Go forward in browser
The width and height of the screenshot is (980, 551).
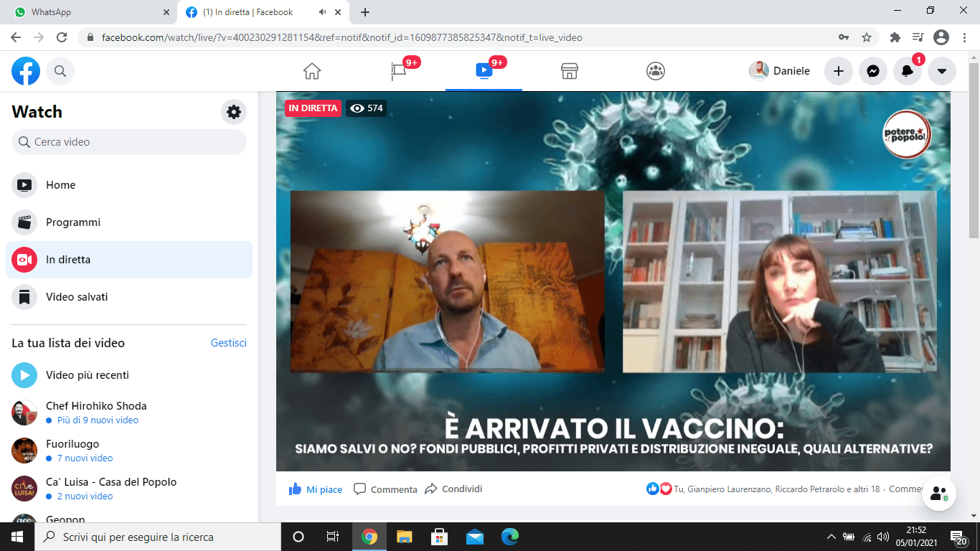[39, 37]
